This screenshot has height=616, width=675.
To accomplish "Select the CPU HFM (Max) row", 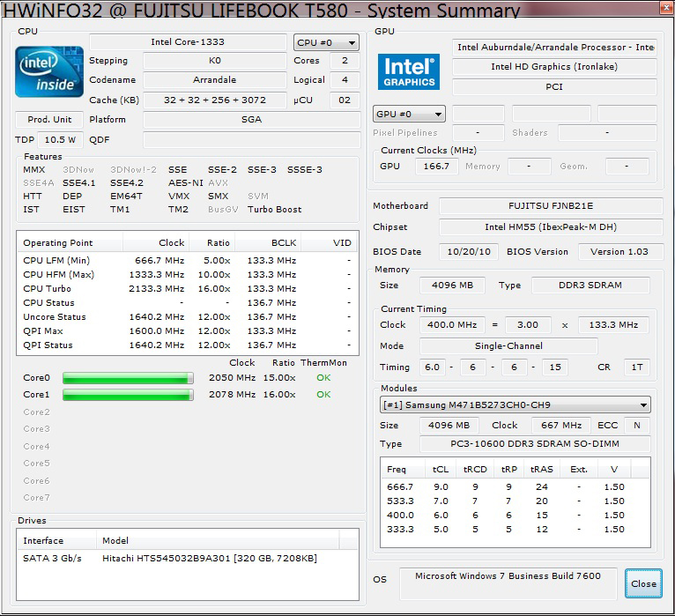I will pos(188,275).
